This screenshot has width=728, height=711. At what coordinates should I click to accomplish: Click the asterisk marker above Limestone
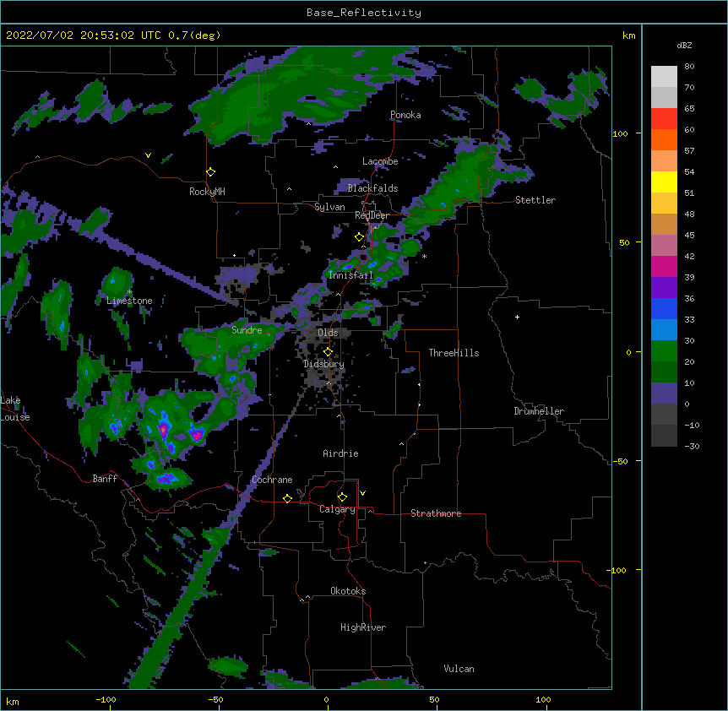(x=129, y=292)
